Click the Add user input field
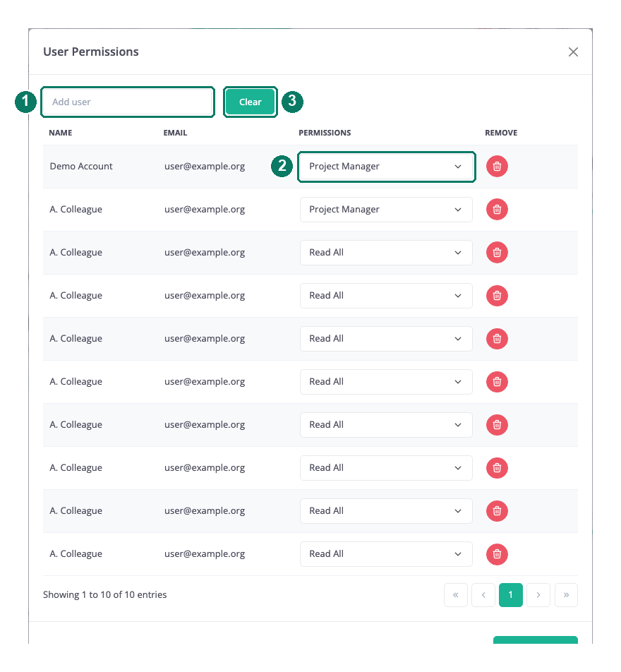The height and width of the screenshot is (672, 621). [128, 102]
